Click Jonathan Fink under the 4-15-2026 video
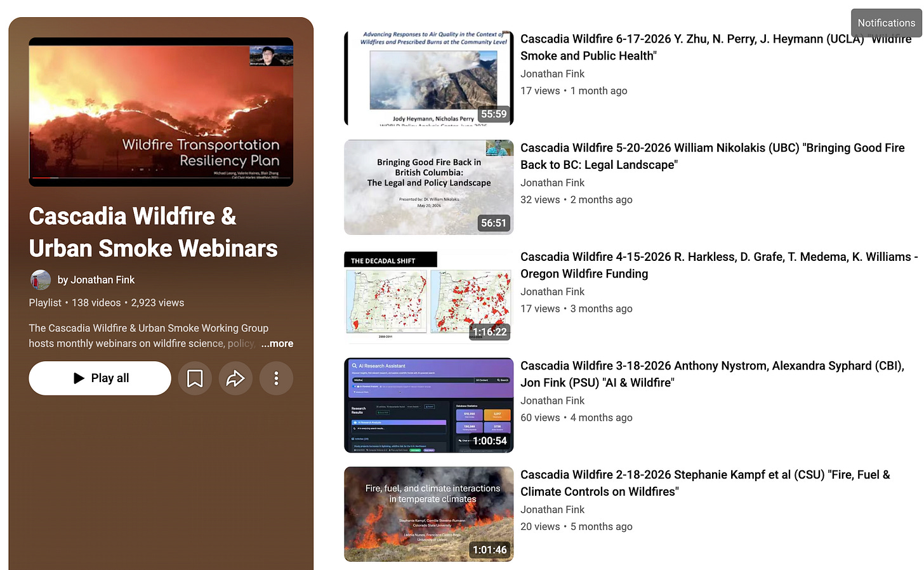 click(x=552, y=292)
